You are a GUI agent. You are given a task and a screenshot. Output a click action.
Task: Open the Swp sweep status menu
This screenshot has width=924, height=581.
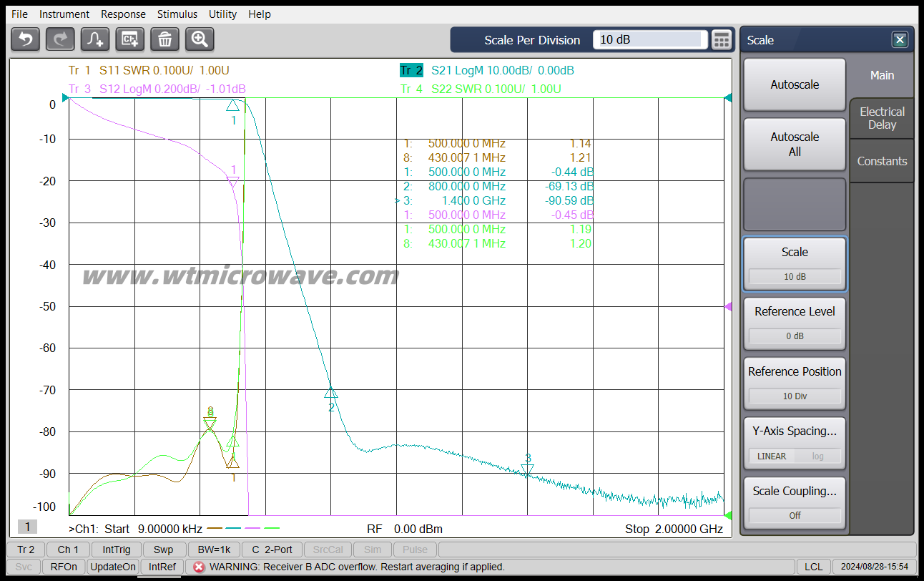point(164,550)
